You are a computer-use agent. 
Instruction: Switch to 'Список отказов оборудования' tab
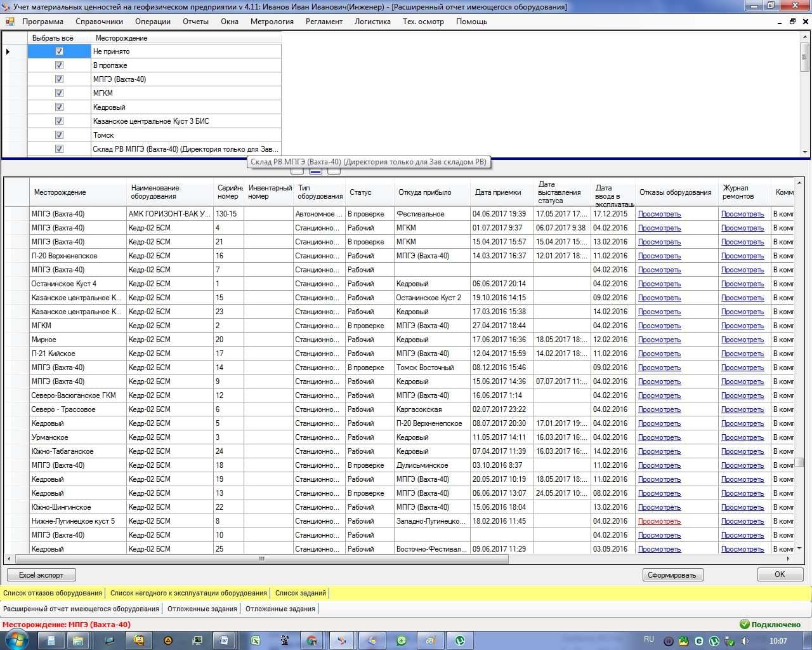53,593
